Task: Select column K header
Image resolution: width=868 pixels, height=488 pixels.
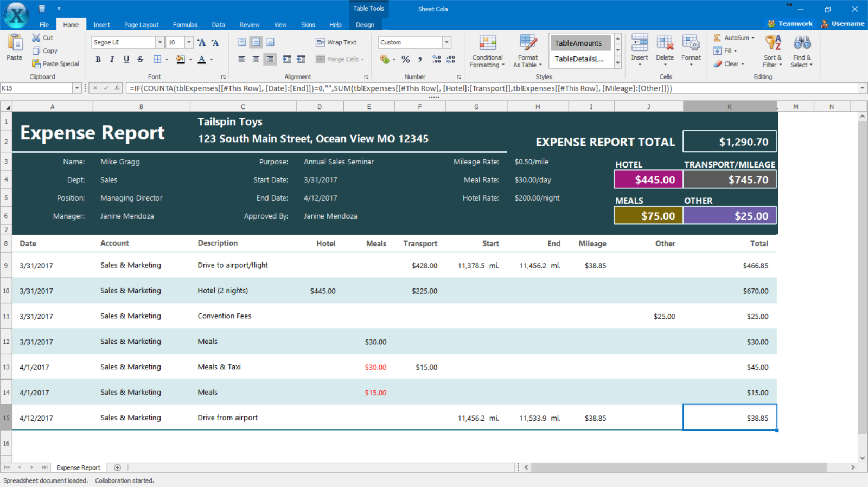Action: (x=730, y=107)
